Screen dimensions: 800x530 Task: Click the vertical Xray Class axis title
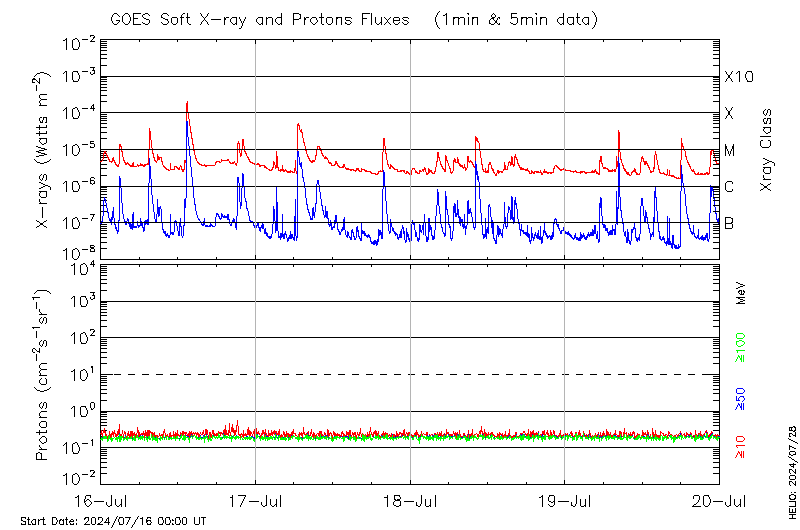coord(767,150)
